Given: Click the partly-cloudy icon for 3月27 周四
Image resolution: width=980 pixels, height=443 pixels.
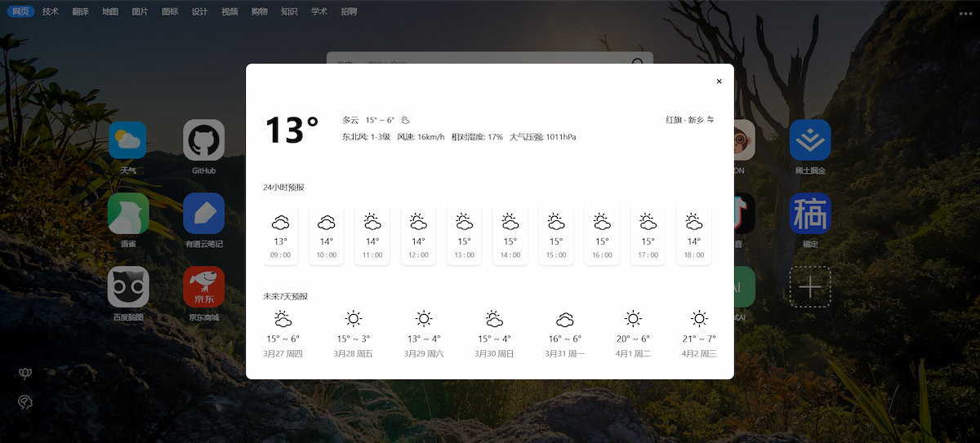Looking at the screenshot, I should (283, 319).
